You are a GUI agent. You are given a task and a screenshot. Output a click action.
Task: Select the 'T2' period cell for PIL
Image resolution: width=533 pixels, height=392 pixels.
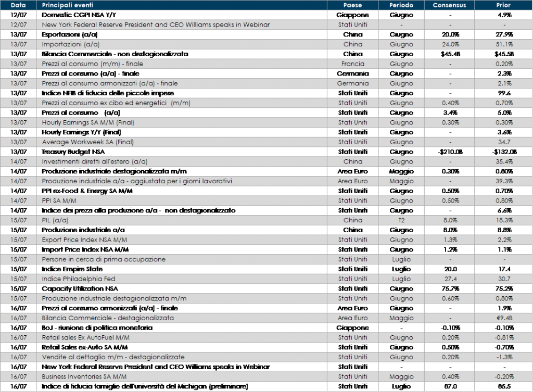click(401, 220)
